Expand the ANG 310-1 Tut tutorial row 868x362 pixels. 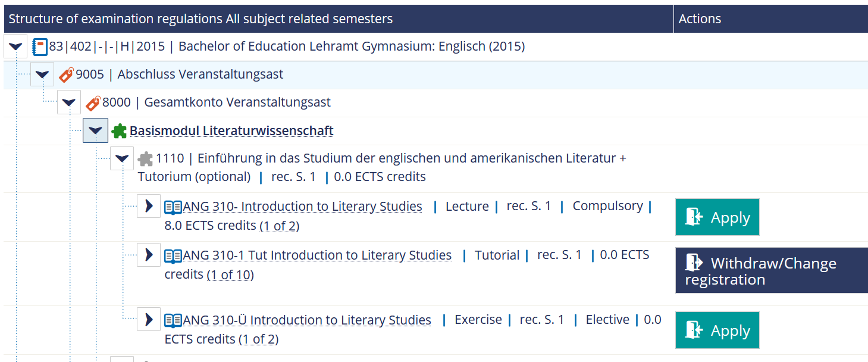[149, 255]
